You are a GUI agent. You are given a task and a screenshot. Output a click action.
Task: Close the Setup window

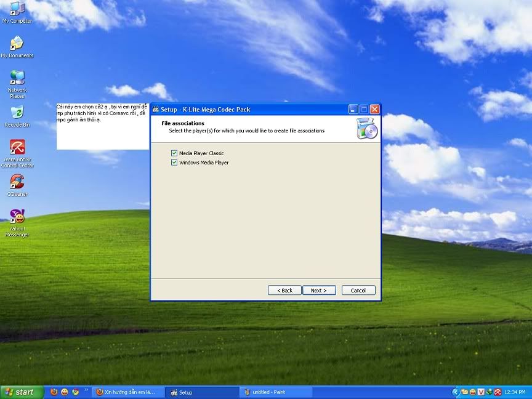(374, 109)
